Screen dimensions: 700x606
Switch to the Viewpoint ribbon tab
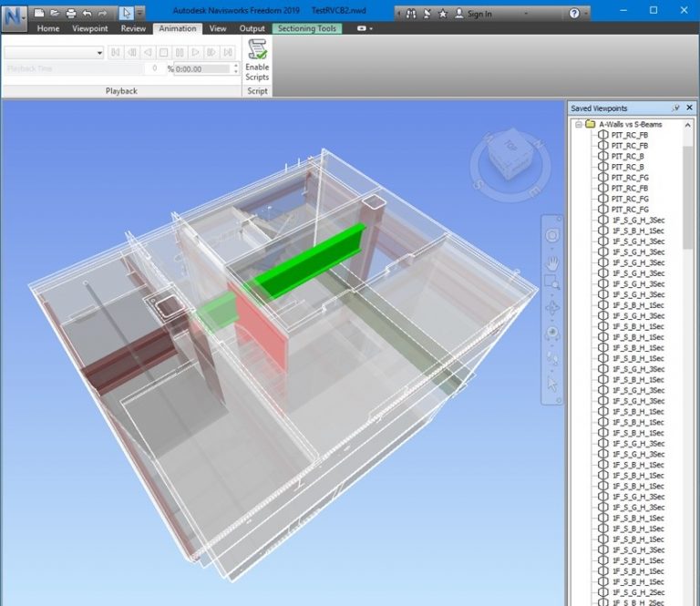click(90, 29)
